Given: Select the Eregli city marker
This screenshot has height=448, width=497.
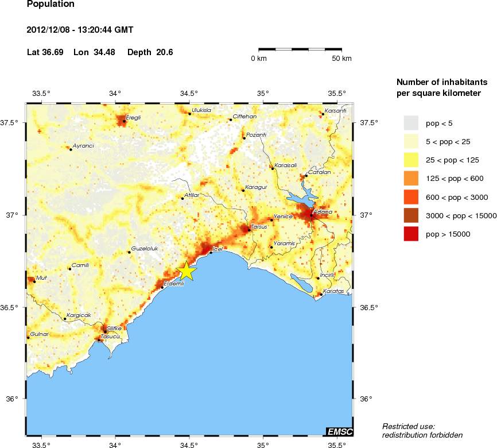Looking at the screenshot, I should point(124,121).
